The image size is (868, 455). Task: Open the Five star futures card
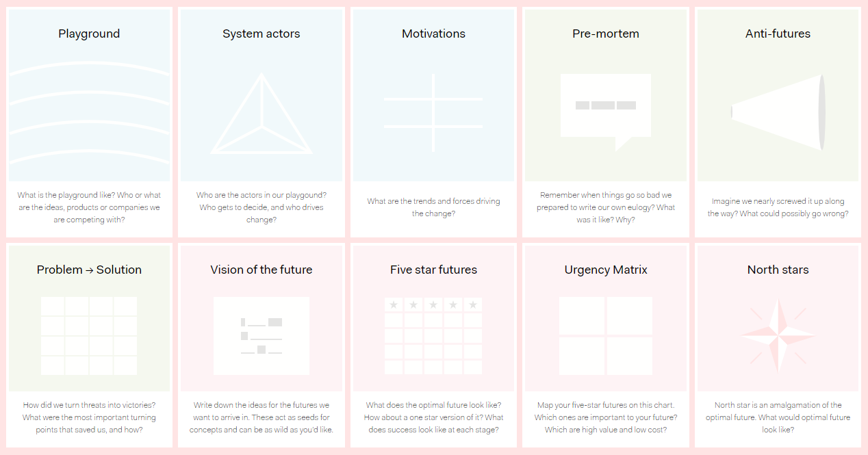433,270
